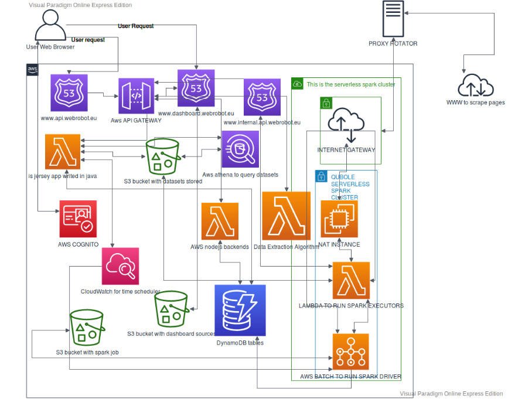
Task: Click the Visual Paradigm Online Express Edition label
Action: pos(80,5)
